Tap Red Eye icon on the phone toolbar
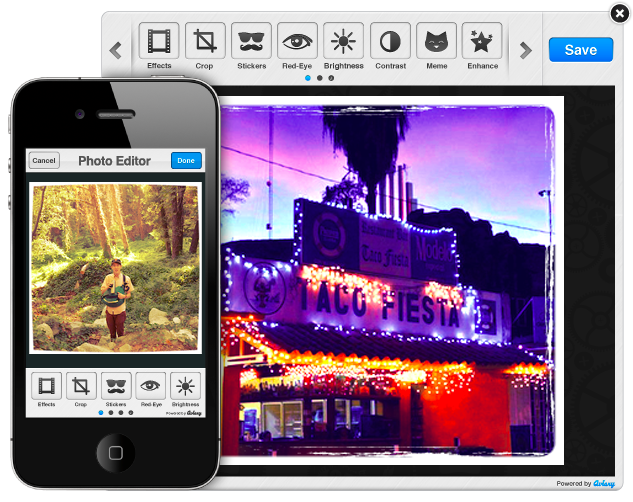633x502 pixels. pyautogui.click(x=150, y=386)
